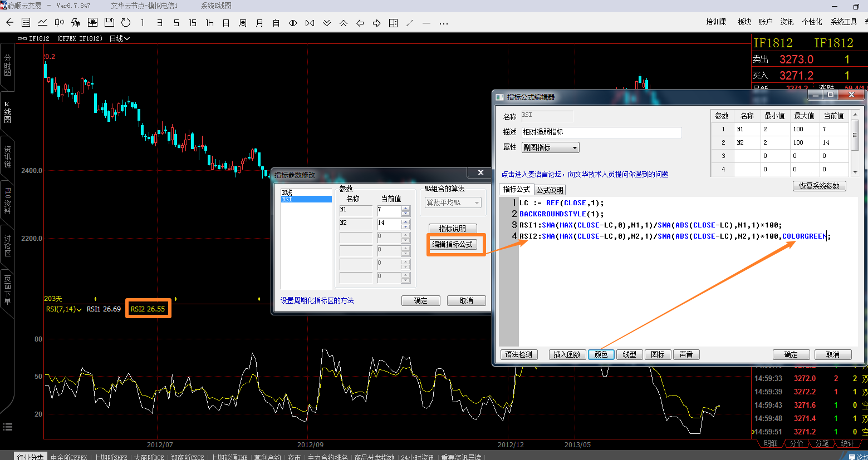This screenshot has width=868, height=460.
Task: Click the 颜色 color button in editor
Action: pos(601,354)
